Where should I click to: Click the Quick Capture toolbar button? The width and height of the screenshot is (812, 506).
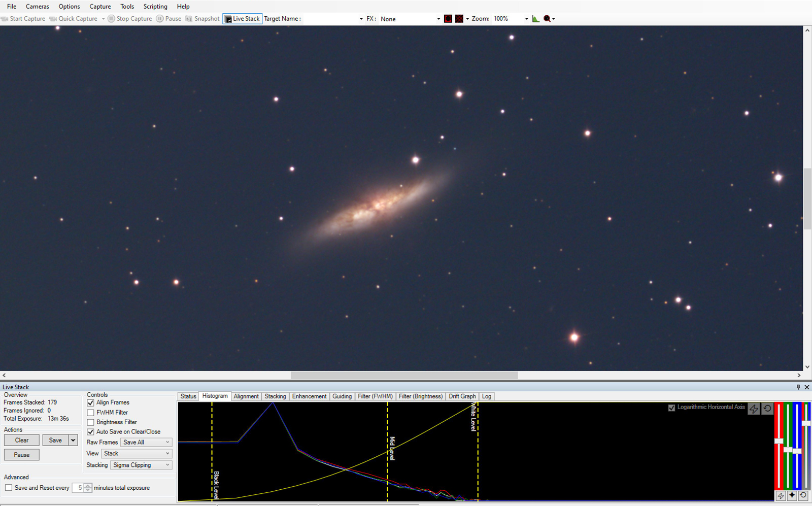click(x=74, y=19)
